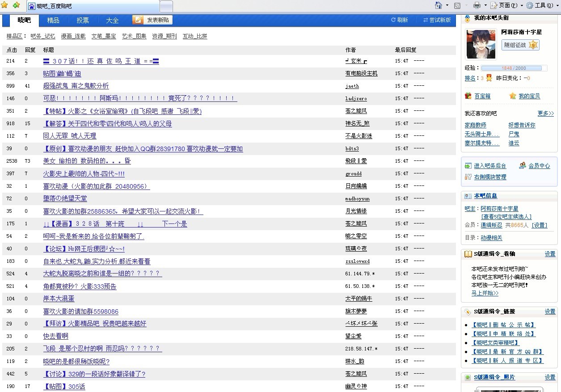The image size is (561, 392).
Task: Click the add-to-favorites star with plus
Action: coord(16,5)
